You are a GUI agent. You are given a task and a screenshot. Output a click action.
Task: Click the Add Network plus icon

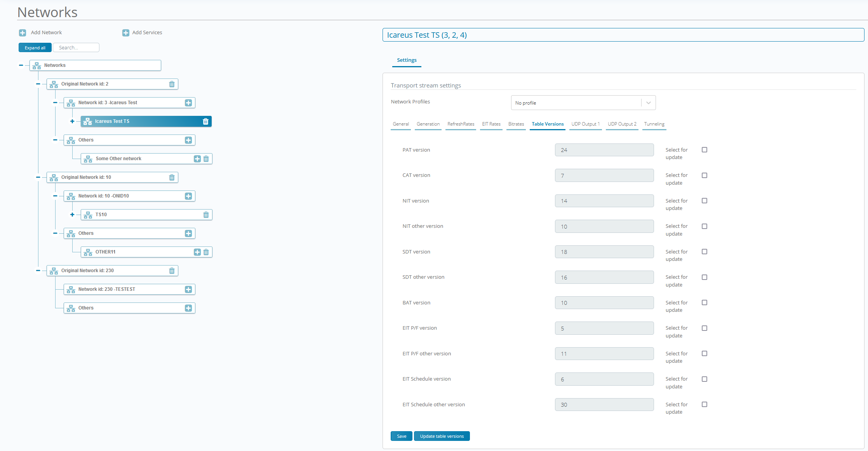point(23,33)
